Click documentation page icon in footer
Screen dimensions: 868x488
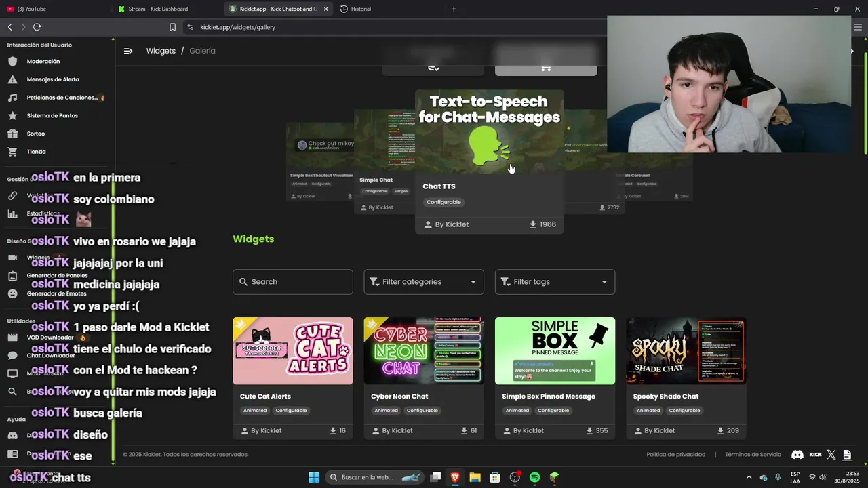coord(847,455)
